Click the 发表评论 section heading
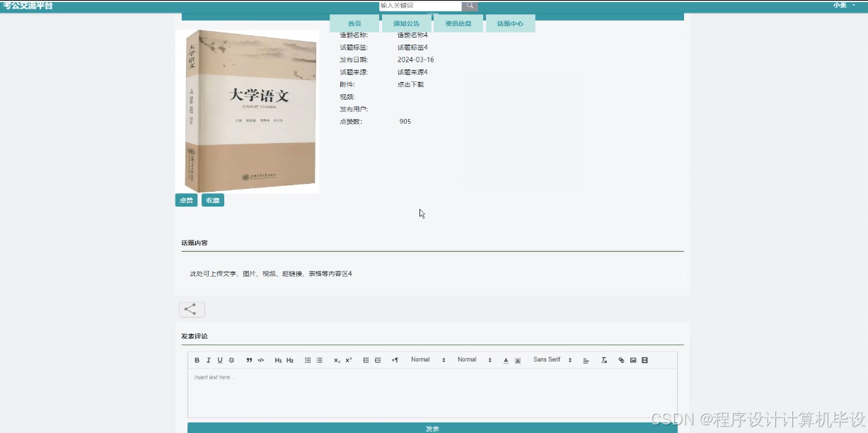This screenshot has width=868, height=433. coord(195,336)
